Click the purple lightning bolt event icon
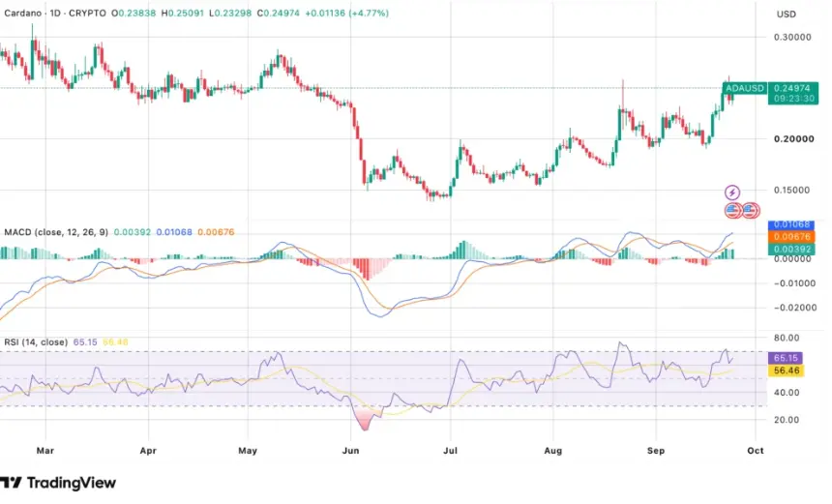832x504 pixels. pos(732,193)
